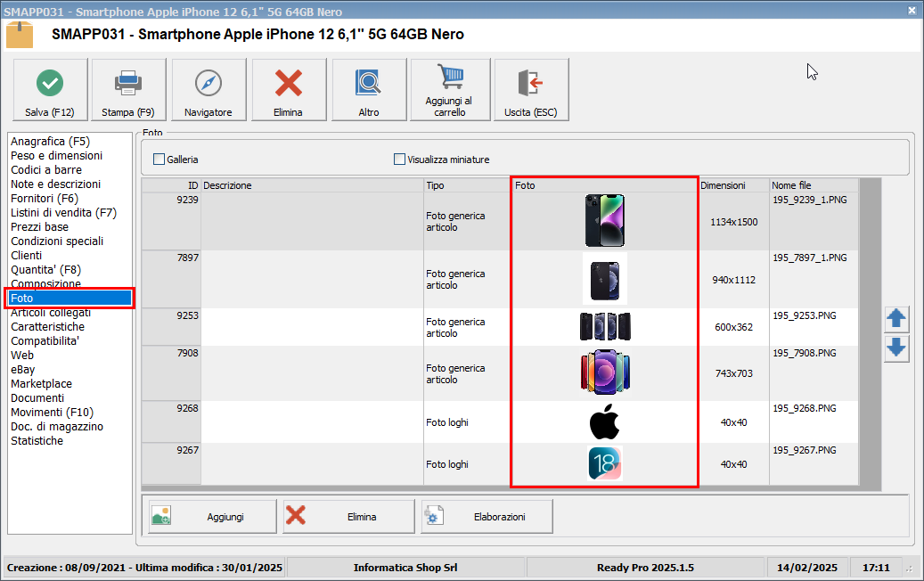The height and width of the screenshot is (581, 924).
Task: Go to the Clienti section
Action: click(x=26, y=255)
